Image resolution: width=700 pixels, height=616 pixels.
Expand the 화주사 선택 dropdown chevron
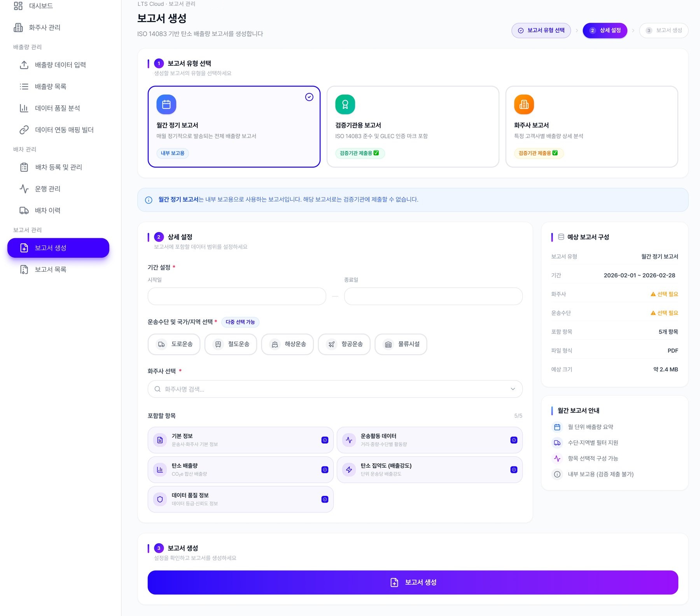point(513,389)
